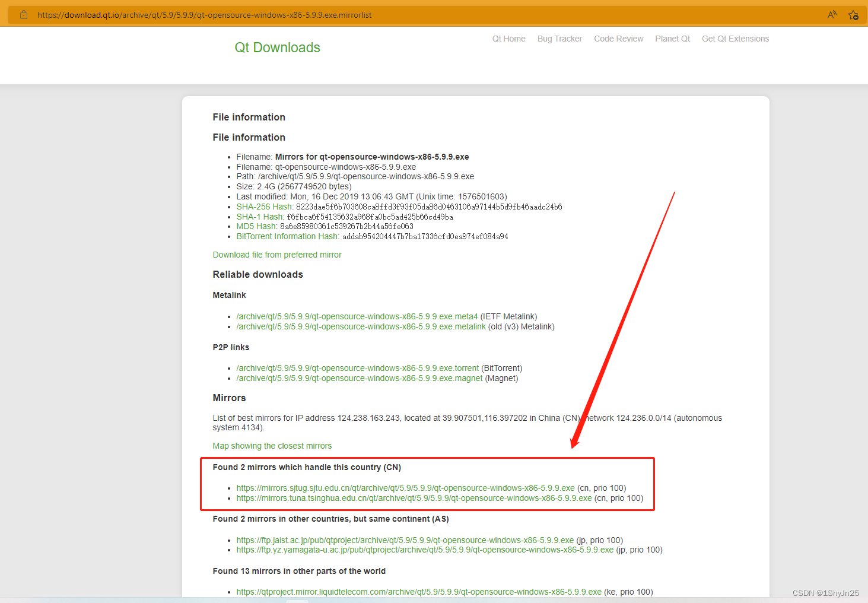This screenshot has height=603, width=868.
Task: Click the bold Mirrors for qt-opensource filename text
Action: coord(372,157)
